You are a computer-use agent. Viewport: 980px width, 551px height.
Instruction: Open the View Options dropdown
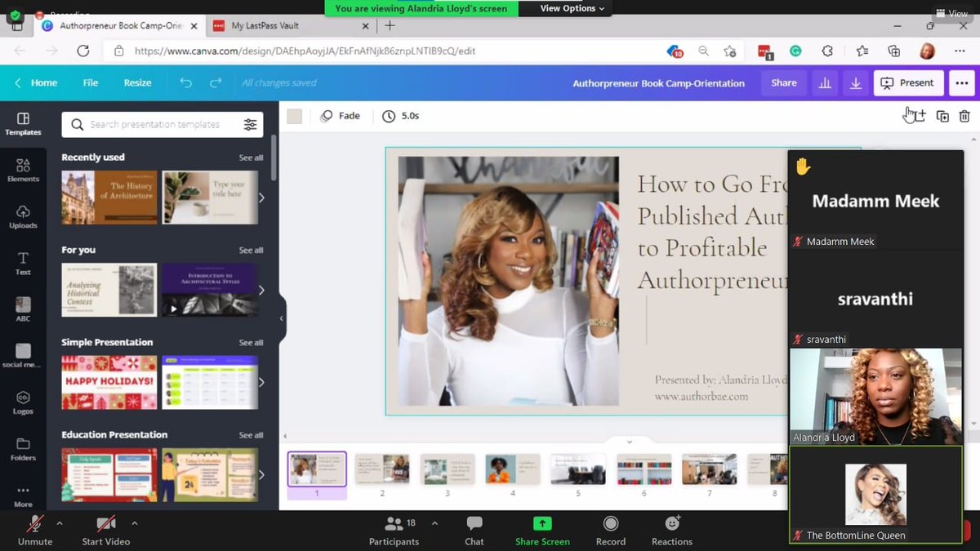coord(572,8)
